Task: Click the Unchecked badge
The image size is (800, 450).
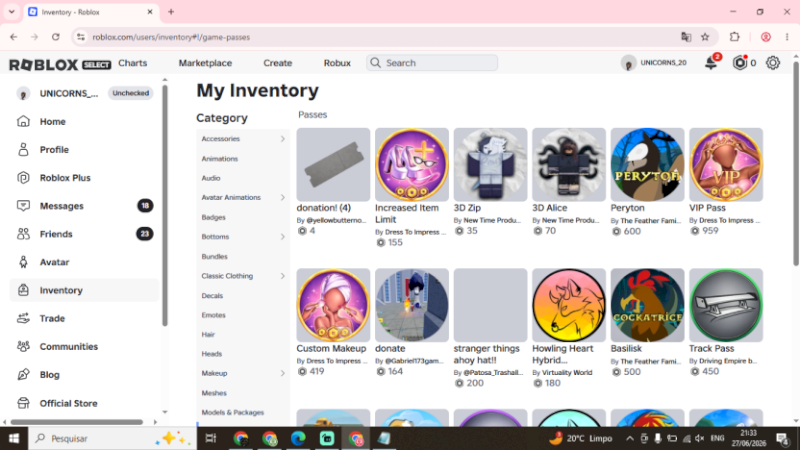Action: click(x=131, y=93)
